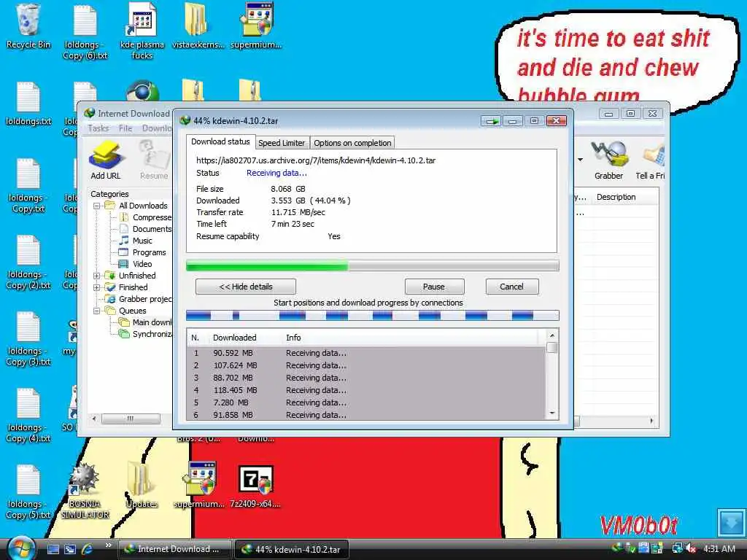Click the Description column header
Viewport: 747px width, 560px height.
click(x=616, y=197)
